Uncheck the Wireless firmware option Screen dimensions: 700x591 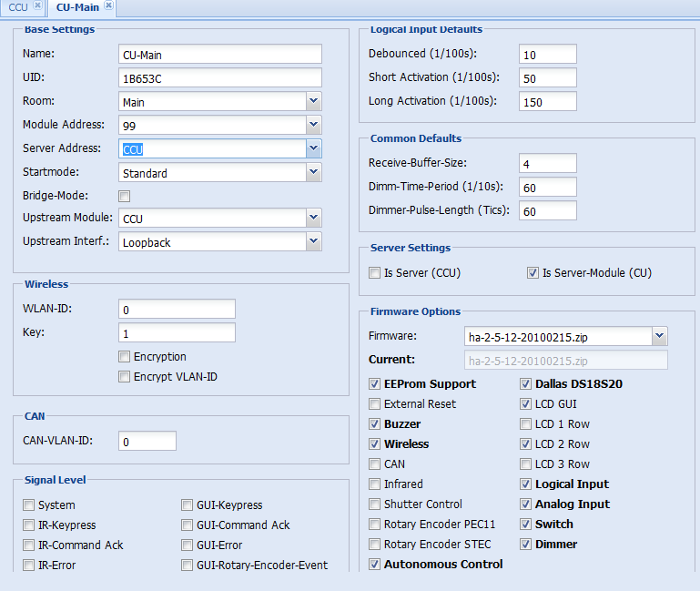click(374, 444)
